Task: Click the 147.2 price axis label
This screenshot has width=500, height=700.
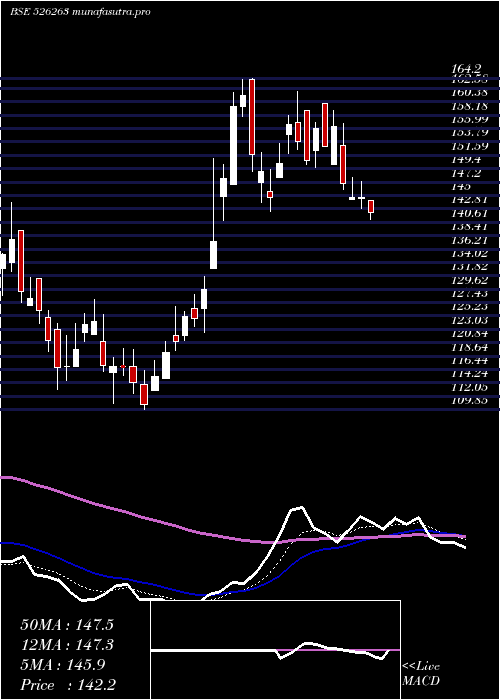Action: pos(466,173)
